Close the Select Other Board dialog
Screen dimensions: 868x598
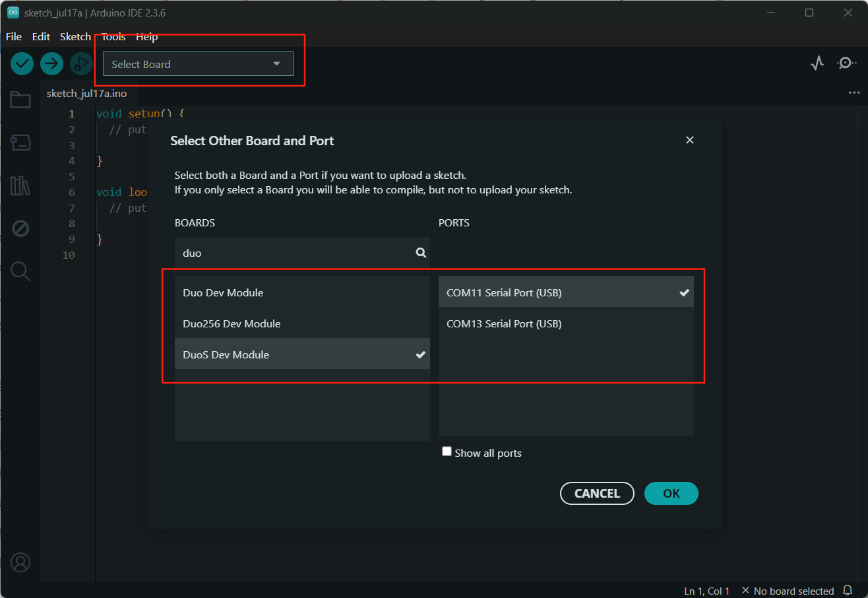tap(690, 140)
